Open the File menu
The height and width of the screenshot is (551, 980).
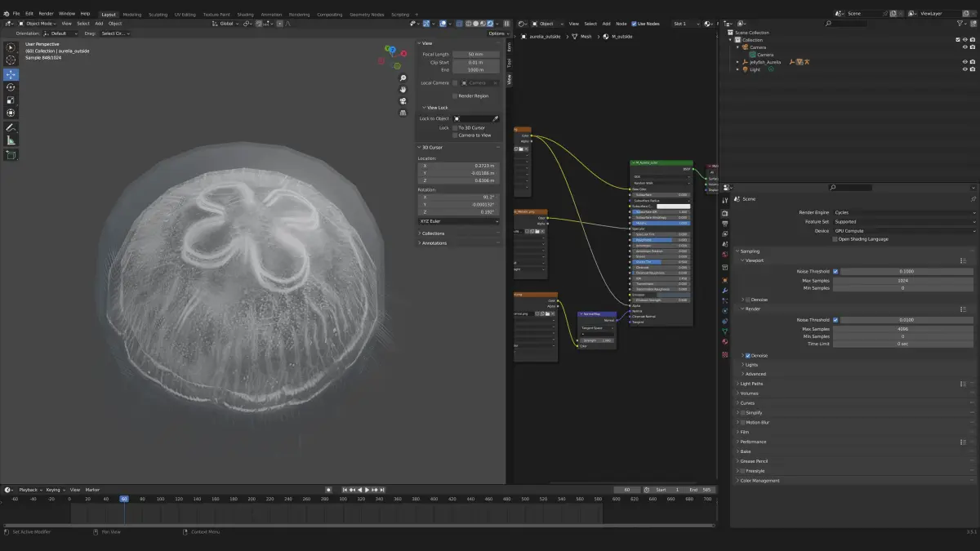click(x=16, y=14)
